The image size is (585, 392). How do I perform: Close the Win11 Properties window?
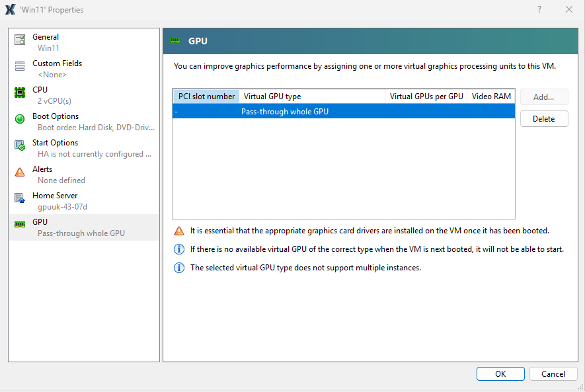point(569,9)
